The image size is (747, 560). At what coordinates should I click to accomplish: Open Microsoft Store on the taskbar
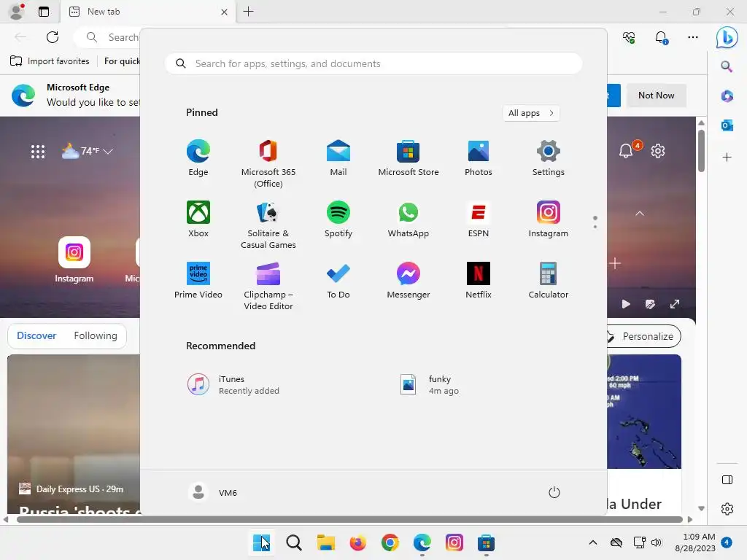coord(486,542)
